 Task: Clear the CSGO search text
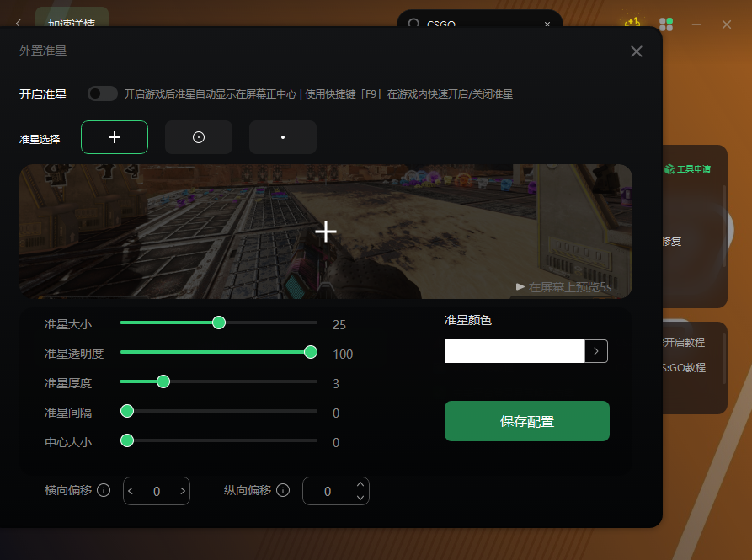(x=547, y=24)
